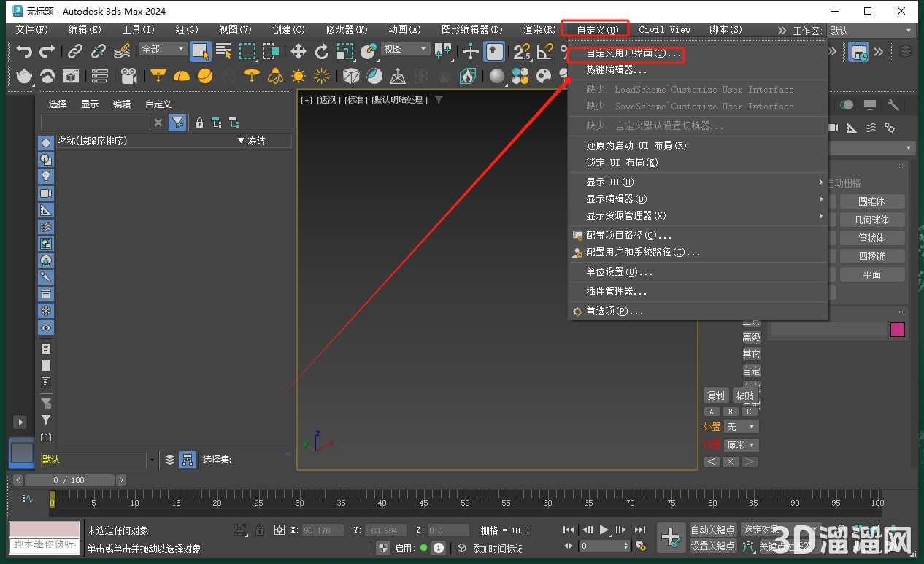Select the Link tool chain icon
The image size is (924, 564).
[75, 51]
